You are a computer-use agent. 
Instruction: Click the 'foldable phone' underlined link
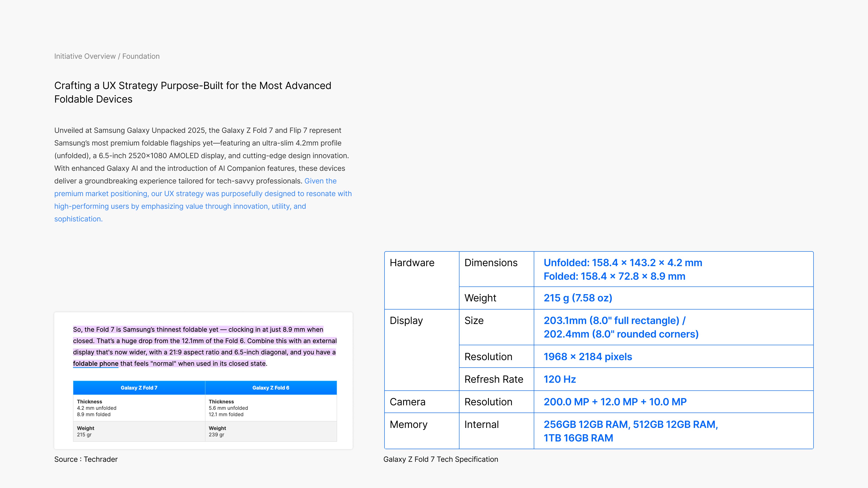click(95, 363)
